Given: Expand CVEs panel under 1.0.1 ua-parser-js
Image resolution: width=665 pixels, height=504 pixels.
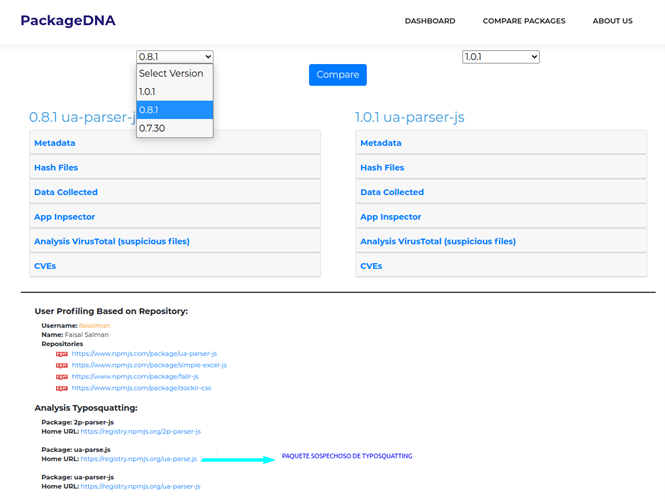Looking at the screenshot, I should (x=371, y=266).
